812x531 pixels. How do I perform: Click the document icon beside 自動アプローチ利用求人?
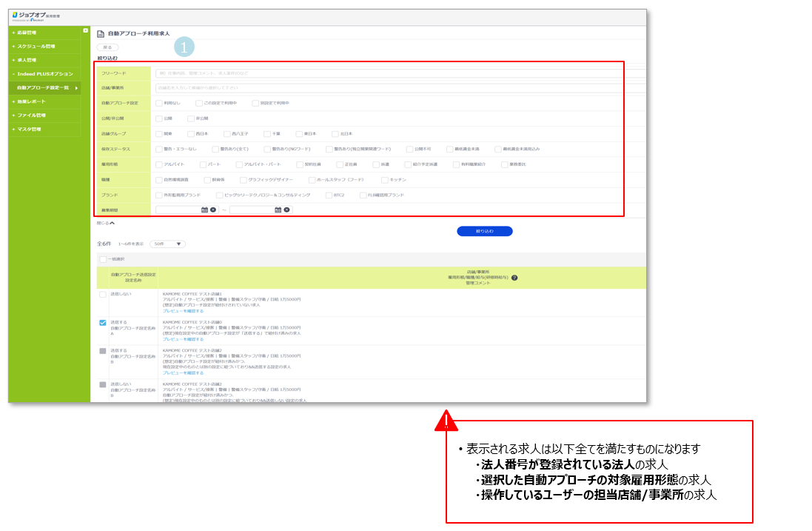click(101, 32)
